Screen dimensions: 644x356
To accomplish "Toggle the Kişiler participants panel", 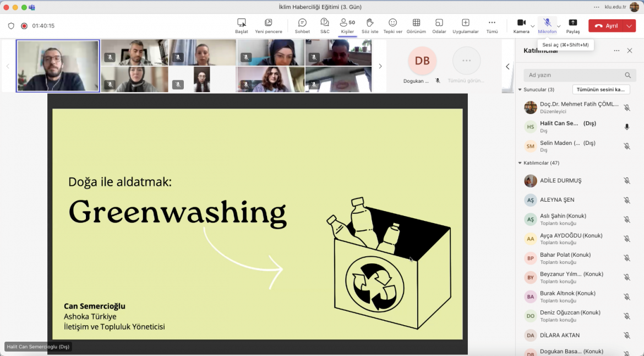I will pyautogui.click(x=347, y=25).
